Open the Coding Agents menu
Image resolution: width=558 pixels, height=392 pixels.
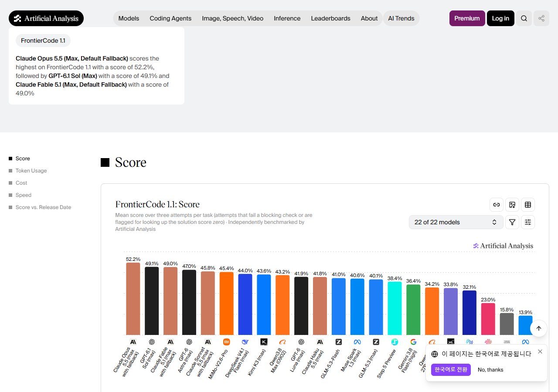(x=170, y=18)
